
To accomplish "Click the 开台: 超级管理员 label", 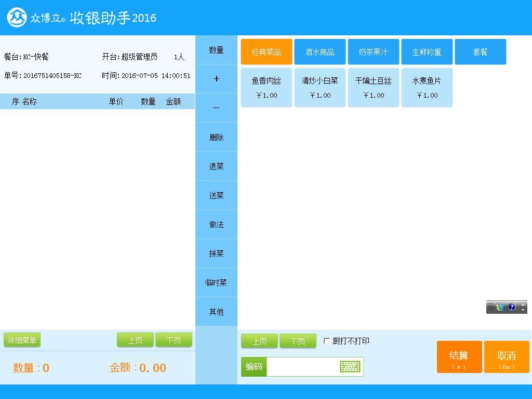I will tap(129, 57).
